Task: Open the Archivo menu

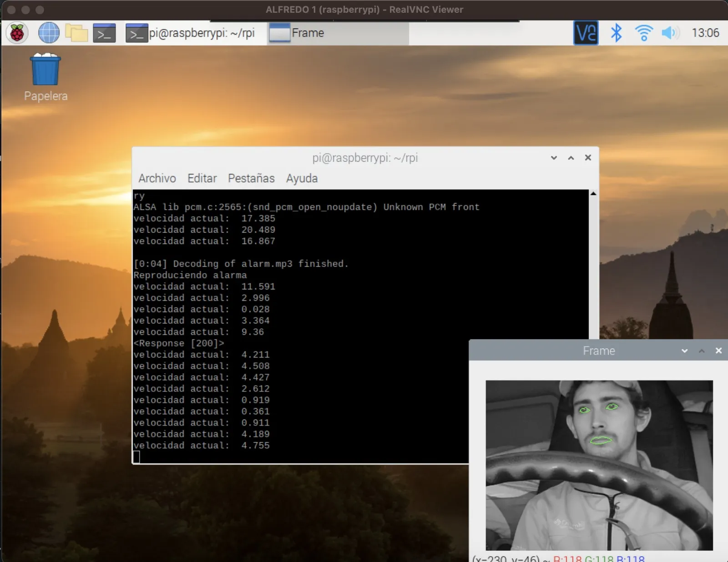Action: pyautogui.click(x=157, y=178)
